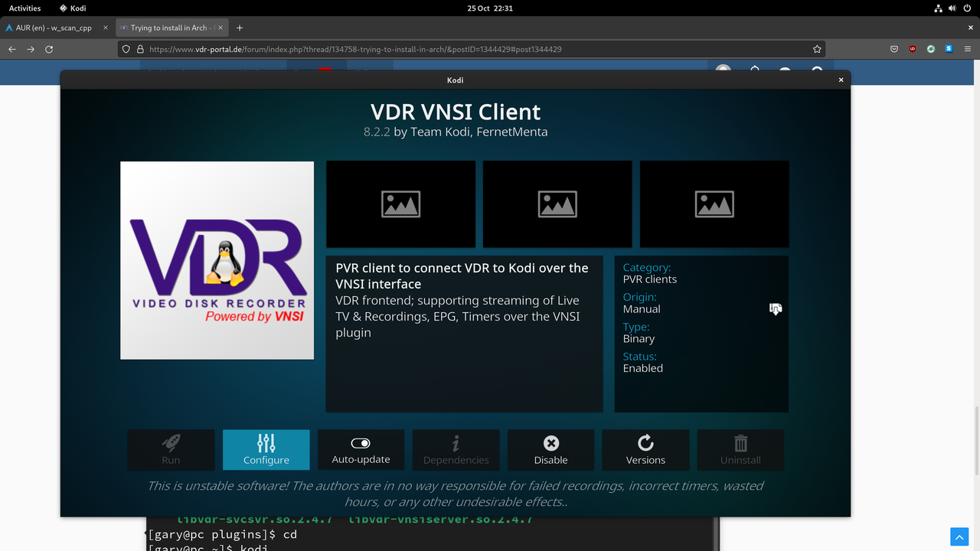The height and width of the screenshot is (551, 980).
Task: Switch to the AUR w_scan_cpp tab
Action: tap(54, 26)
